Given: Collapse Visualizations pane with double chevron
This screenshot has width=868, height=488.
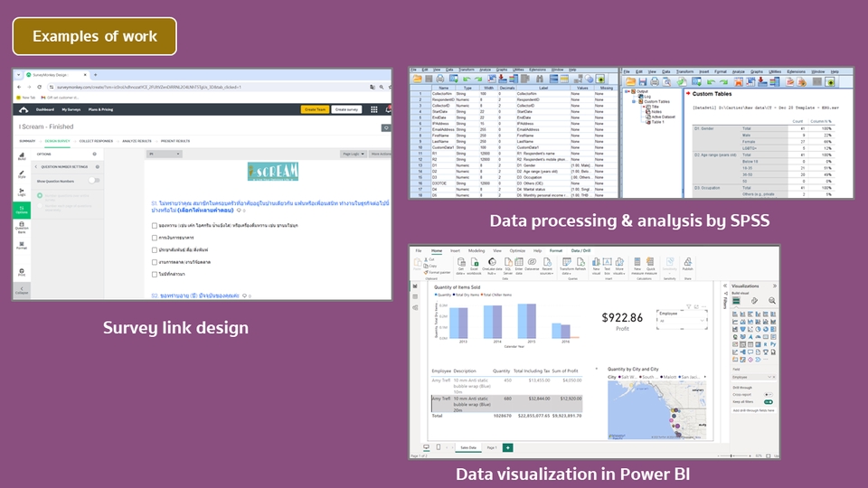Looking at the screenshot, I should pyautogui.click(x=775, y=286).
